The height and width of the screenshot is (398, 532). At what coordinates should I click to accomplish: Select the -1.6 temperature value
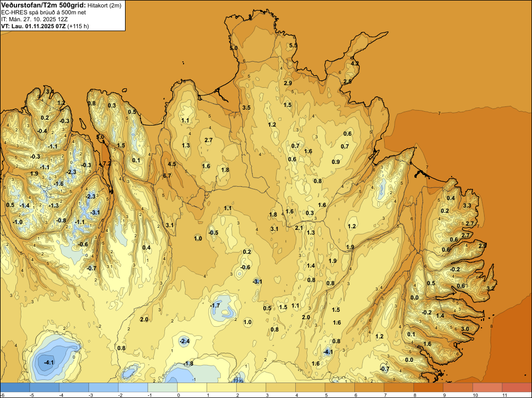click(x=59, y=184)
